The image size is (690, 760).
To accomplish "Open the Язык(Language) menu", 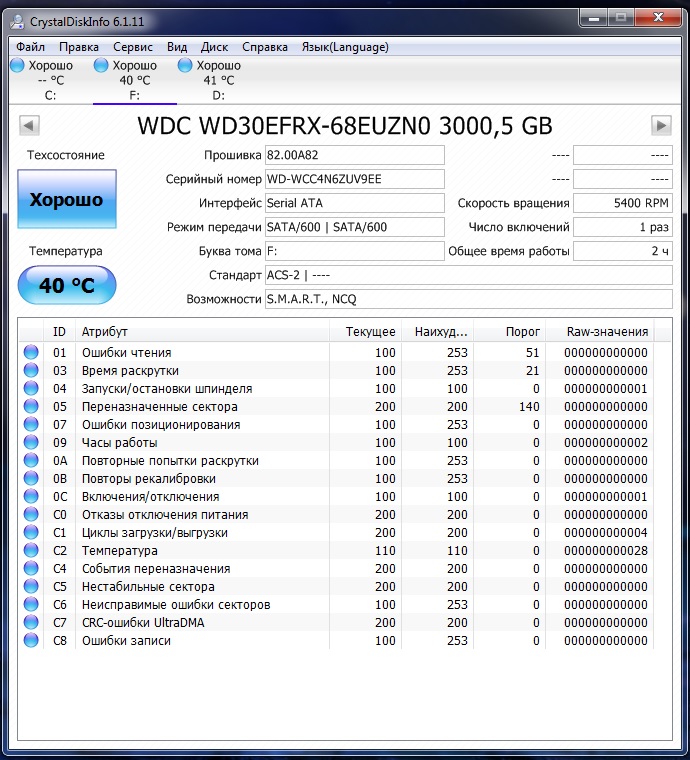I will 345,47.
